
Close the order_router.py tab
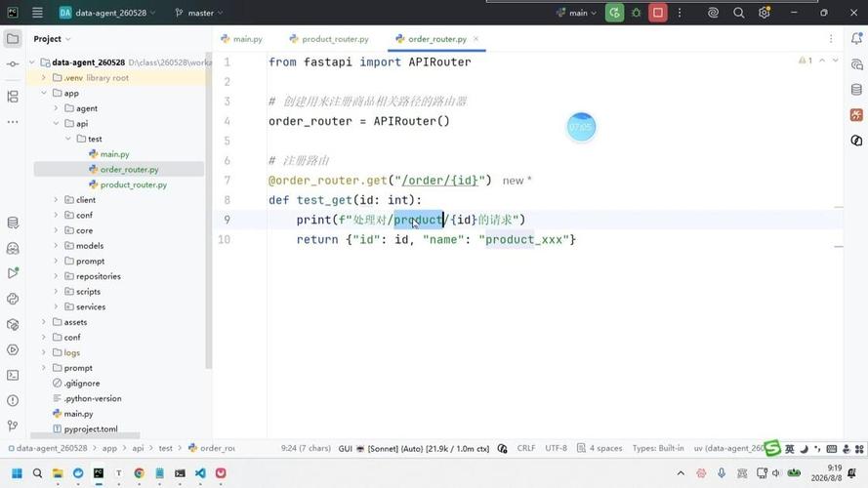point(476,39)
